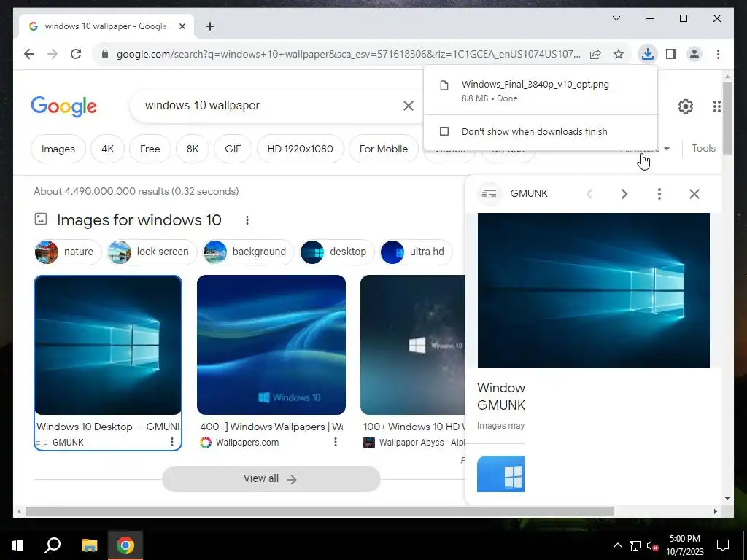Toggle the Chrome side panel icon
Screen dimensions: 747x560
click(x=671, y=54)
